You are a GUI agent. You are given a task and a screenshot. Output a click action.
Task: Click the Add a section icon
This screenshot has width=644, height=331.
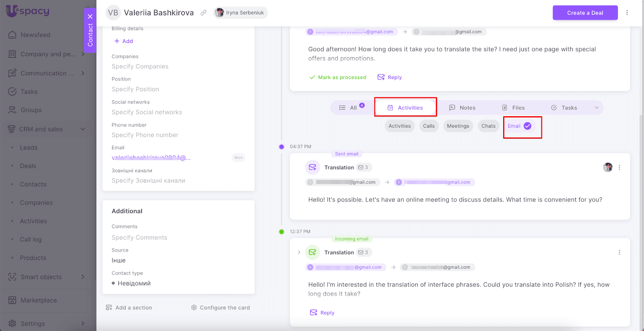click(x=109, y=308)
